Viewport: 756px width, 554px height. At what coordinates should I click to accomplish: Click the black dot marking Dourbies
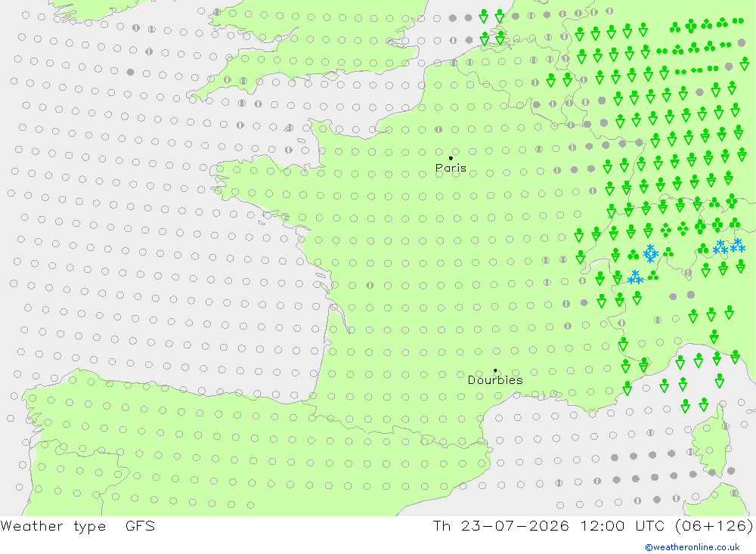[495, 370]
